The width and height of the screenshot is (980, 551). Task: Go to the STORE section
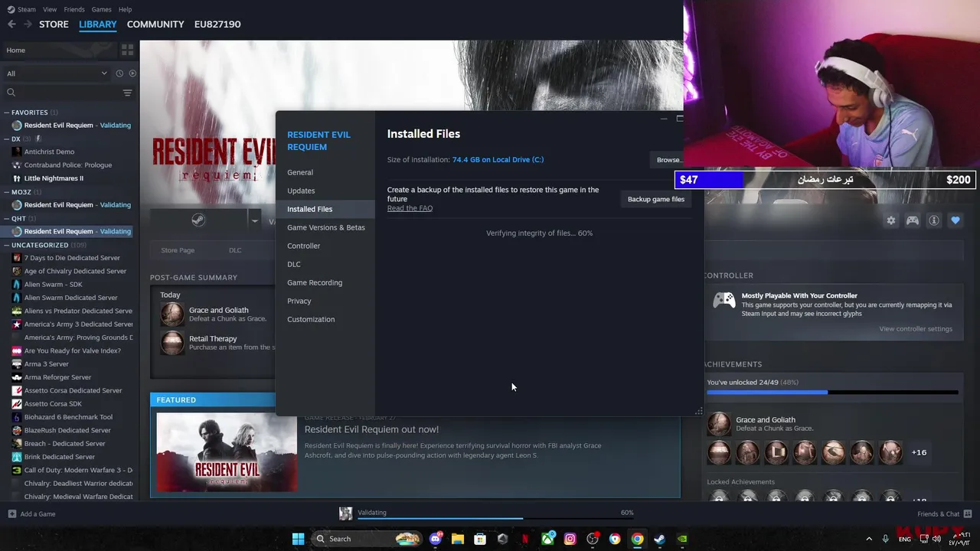point(54,24)
